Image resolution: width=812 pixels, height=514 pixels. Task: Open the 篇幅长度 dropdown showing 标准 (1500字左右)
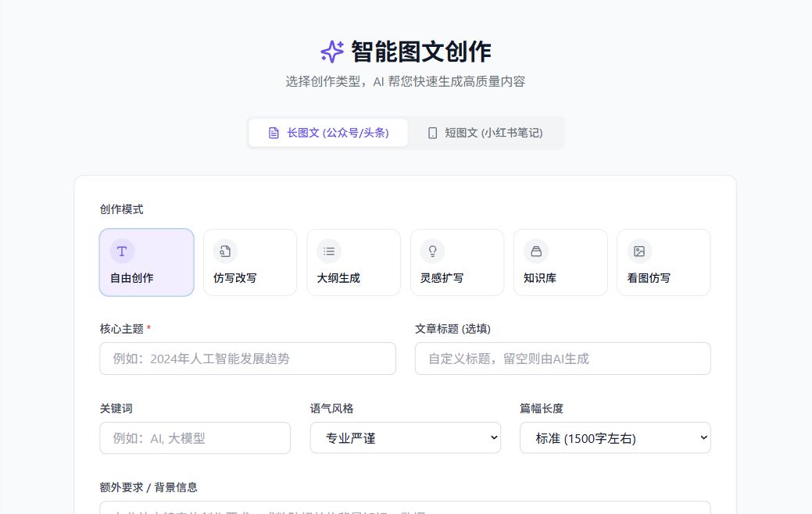(615, 438)
